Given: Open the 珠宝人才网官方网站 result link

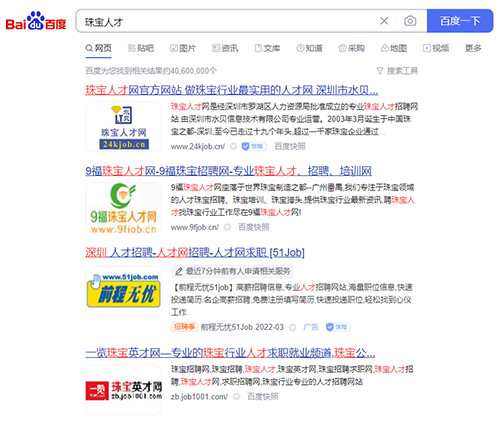Looking at the screenshot, I should pos(232,90).
